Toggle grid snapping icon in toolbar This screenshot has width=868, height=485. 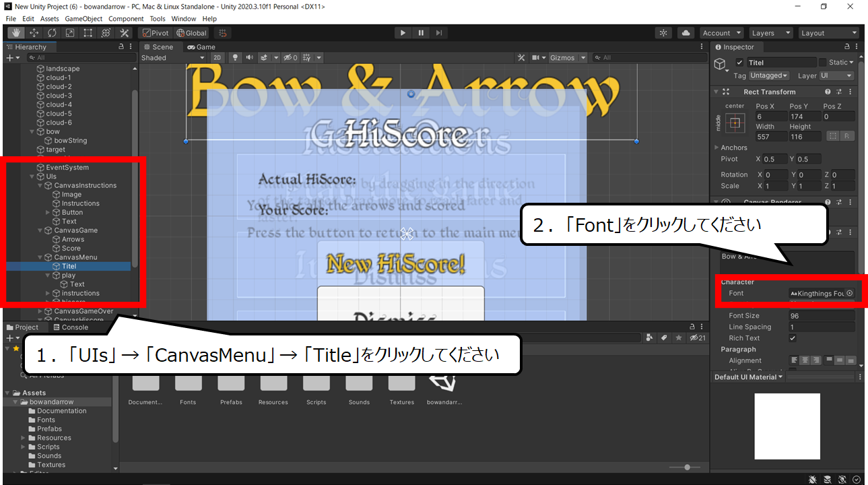tap(223, 33)
